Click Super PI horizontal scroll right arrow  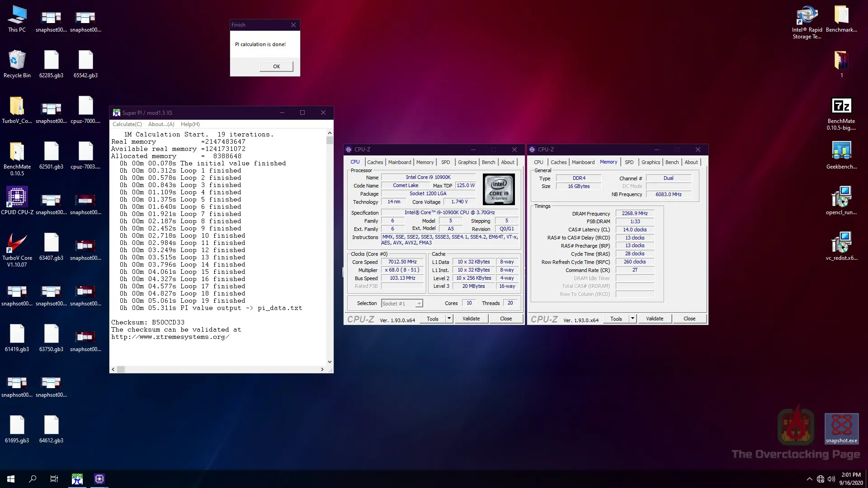pyautogui.click(x=322, y=369)
